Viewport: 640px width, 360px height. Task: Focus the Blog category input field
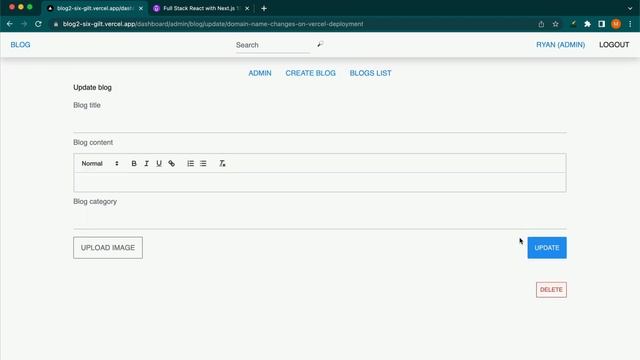coord(320,219)
